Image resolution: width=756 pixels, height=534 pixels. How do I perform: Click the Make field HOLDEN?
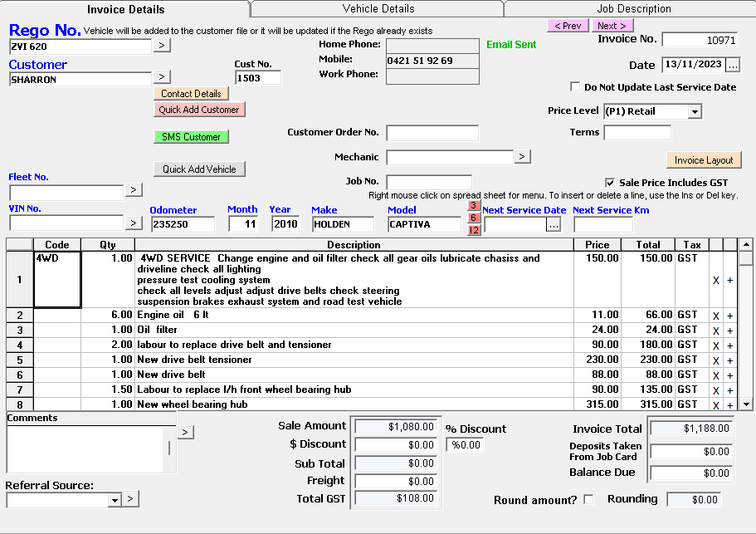coord(343,224)
